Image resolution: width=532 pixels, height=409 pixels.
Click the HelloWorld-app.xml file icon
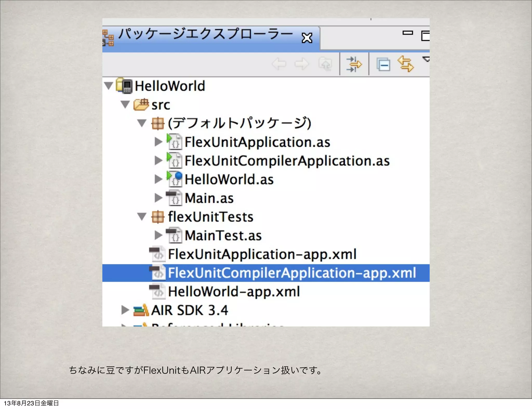pyautogui.click(x=157, y=291)
